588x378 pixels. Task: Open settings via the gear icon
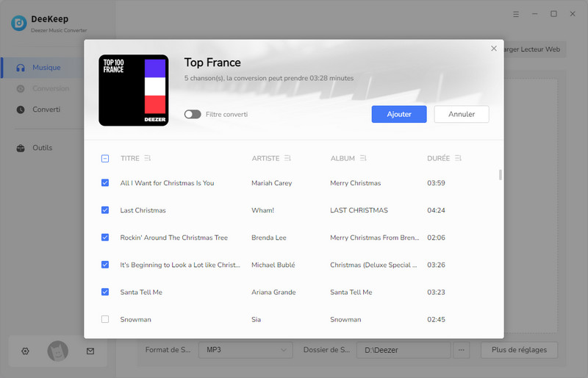pos(25,352)
